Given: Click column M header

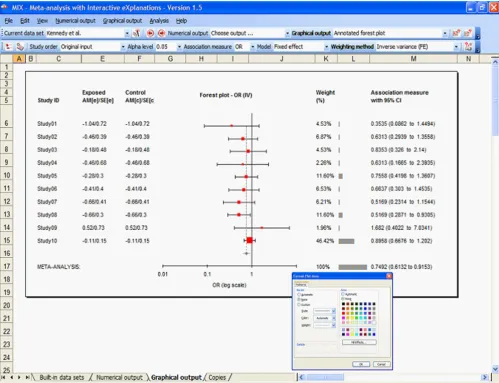Looking at the screenshot, I should [x=413, y=59].
